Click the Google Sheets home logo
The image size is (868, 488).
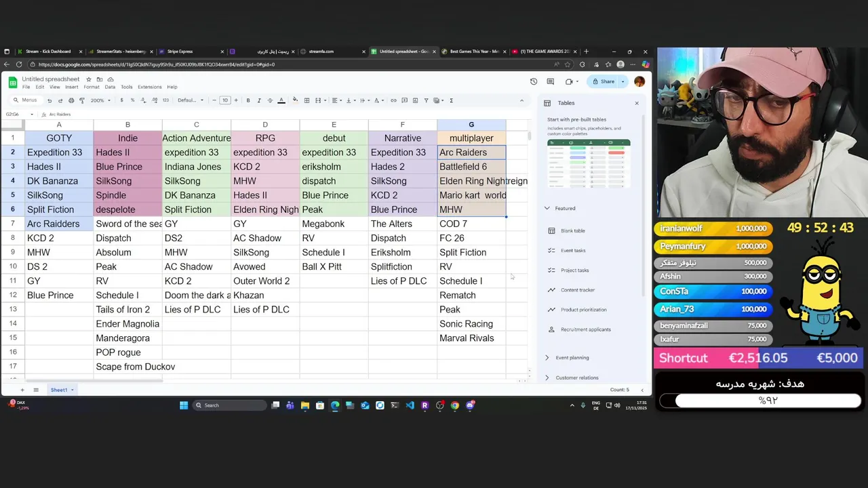13,82
